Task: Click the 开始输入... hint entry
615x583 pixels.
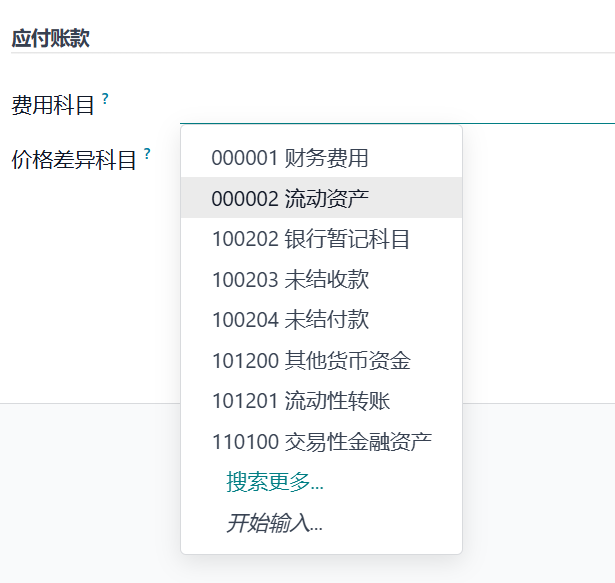Action: [x=275, y=523]
